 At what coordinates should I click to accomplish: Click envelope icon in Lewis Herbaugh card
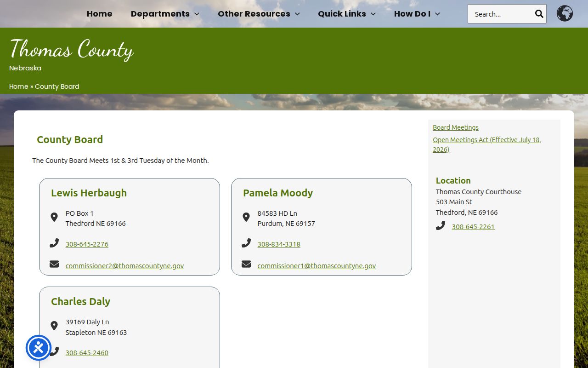point(54,264)
